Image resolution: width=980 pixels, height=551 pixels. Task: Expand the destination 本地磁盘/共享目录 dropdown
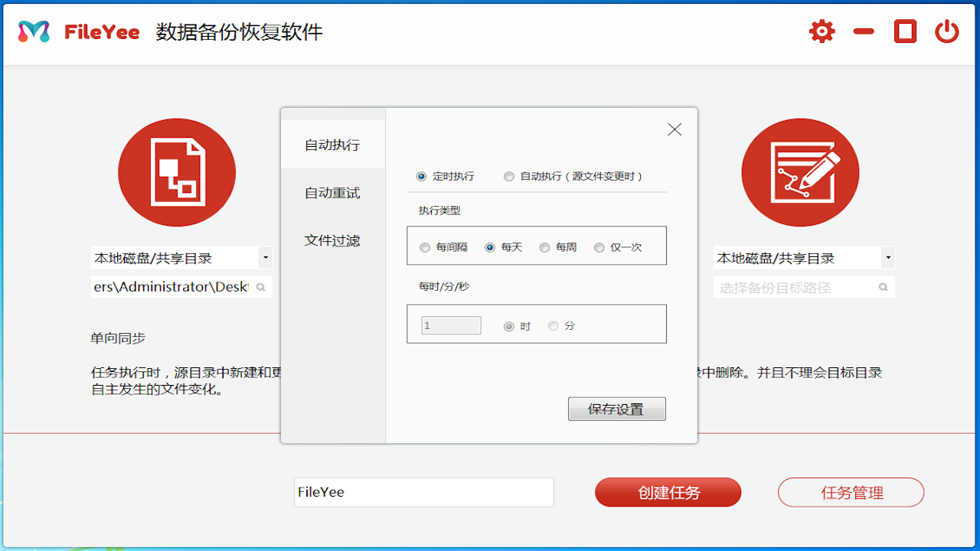[888, 258]
